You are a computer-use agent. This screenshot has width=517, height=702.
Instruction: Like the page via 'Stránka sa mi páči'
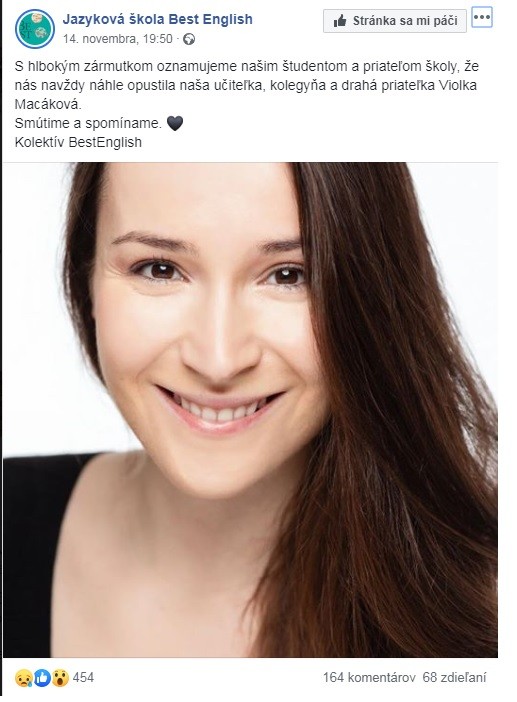click(x=395, y=21)
